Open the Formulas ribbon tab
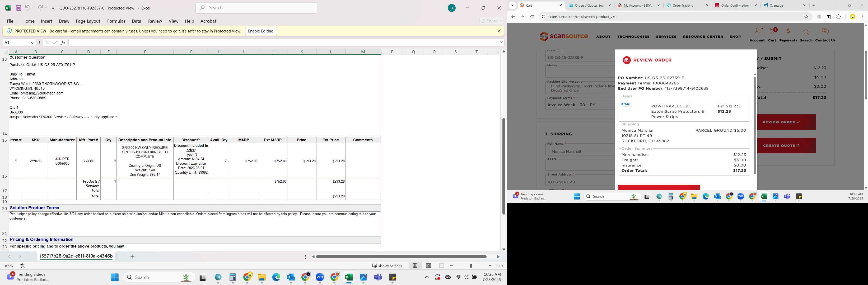The image size is (868, 285). click(x=116, y=21)
